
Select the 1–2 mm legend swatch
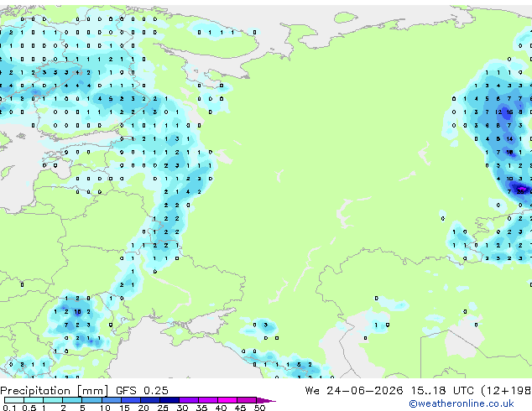click(x=53, y=400)
